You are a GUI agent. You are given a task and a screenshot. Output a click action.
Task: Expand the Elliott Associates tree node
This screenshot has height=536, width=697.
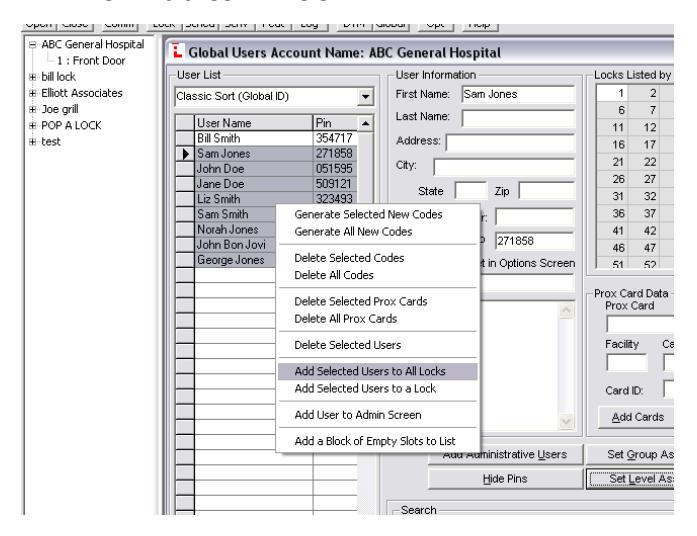(32, 93)
